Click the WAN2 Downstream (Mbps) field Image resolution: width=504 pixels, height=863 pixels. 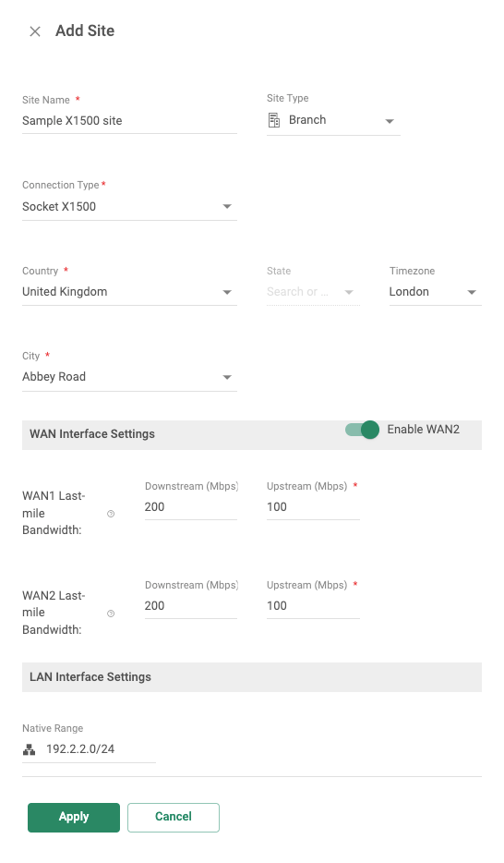click(191, 606)
